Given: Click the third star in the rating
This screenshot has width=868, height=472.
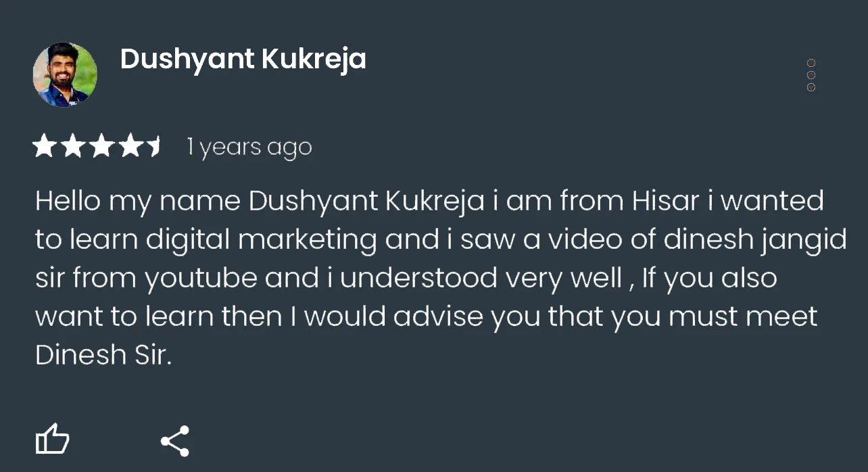Looking at the screenshot, I should pos(101,146).
